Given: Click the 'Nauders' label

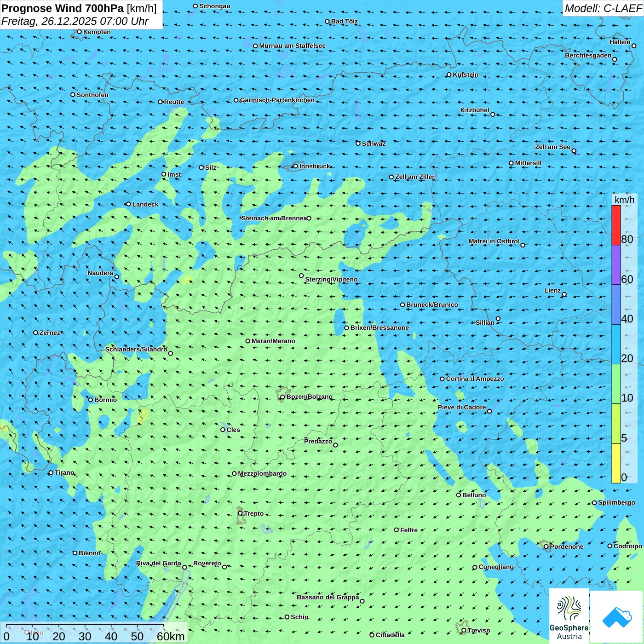Looking at the screenshot, I should coord(100,273).
